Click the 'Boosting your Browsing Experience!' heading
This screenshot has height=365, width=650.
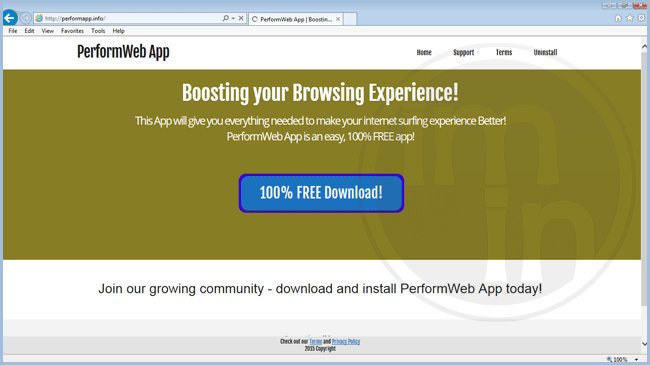[320, 92]
